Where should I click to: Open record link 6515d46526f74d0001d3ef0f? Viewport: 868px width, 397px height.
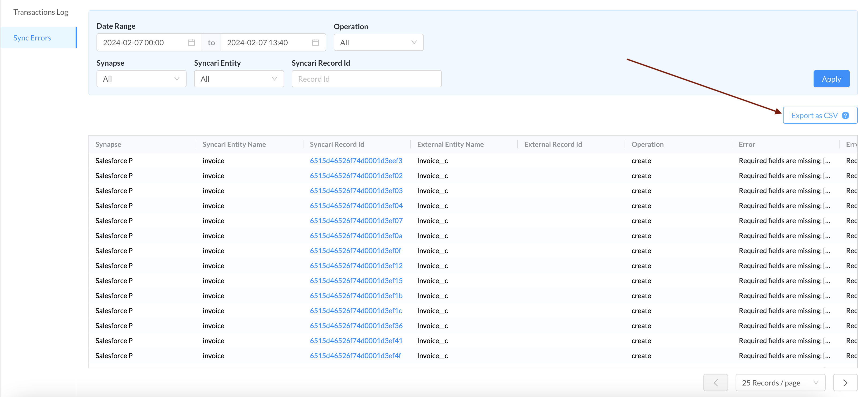pos(355,250)
